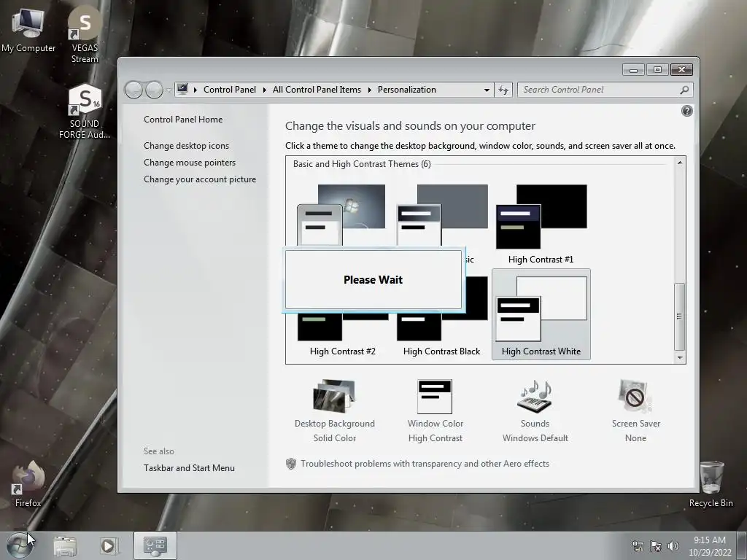Open the My Computer desktop icon
The height and width of the screenshot is (560, 747).
pos(28,30)
